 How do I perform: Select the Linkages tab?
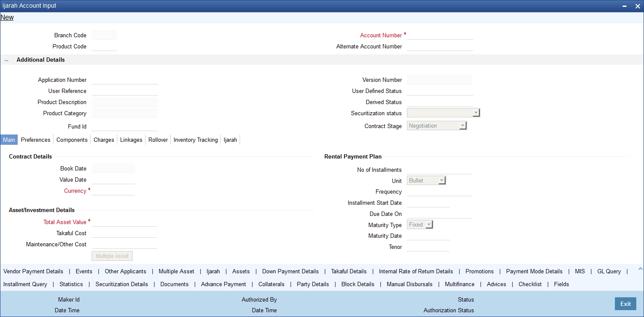pos(131,140)
